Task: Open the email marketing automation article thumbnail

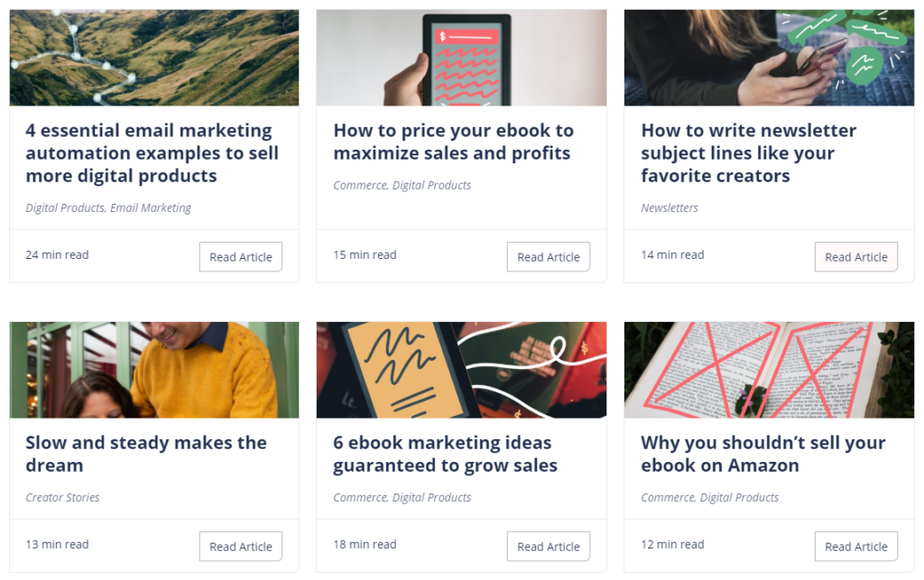Action: coord(153,58)
